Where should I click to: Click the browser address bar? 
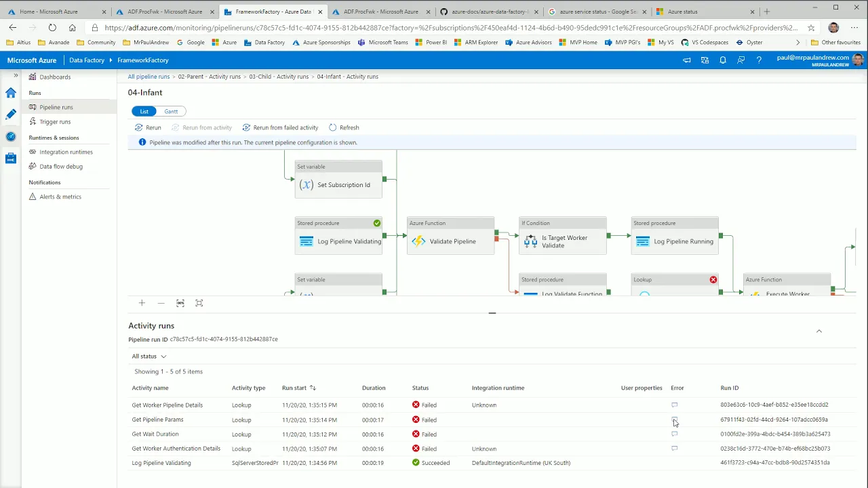tap(451, 28)
